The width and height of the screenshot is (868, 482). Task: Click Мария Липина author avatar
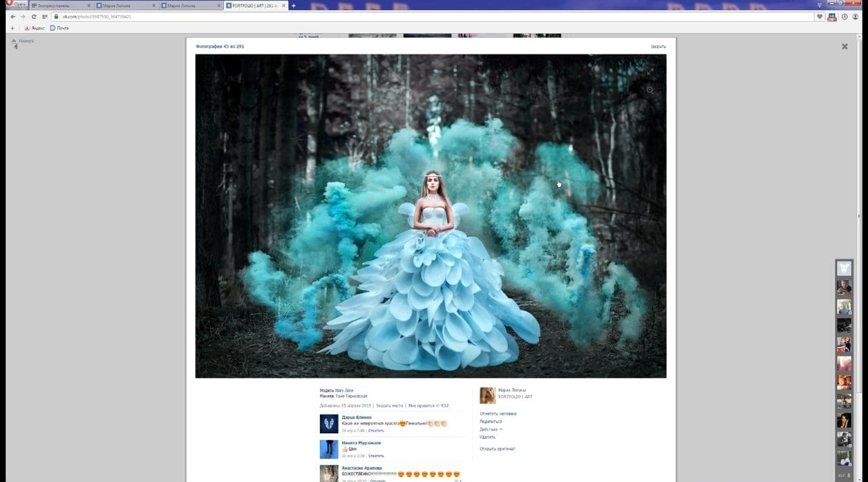(488, 395)
